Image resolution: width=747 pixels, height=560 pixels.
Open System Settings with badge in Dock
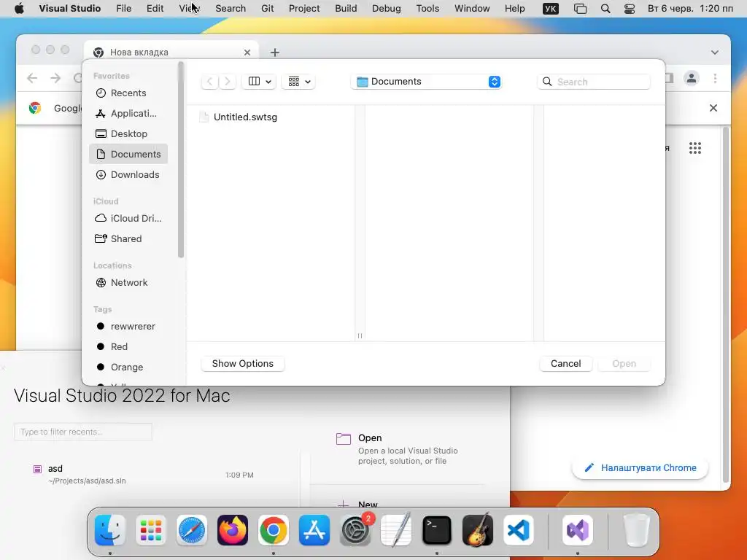pos(355,530)
